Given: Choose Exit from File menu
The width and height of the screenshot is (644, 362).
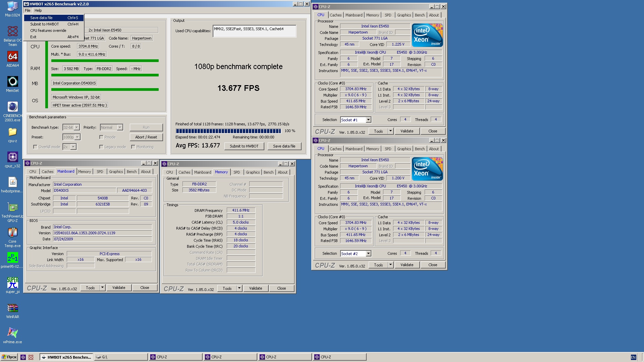Looking at the screenshot, I should click(x=54, y=37).
